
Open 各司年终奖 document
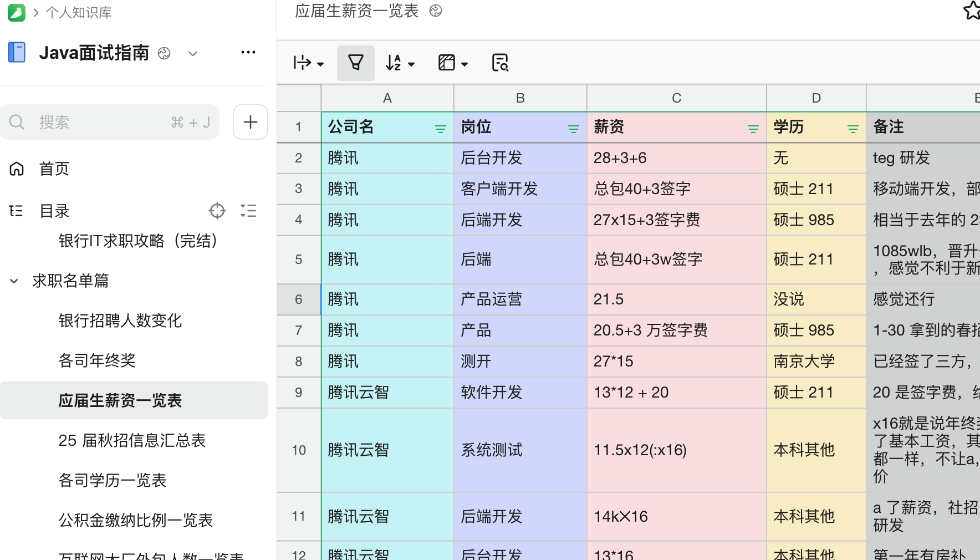point(97,360)
